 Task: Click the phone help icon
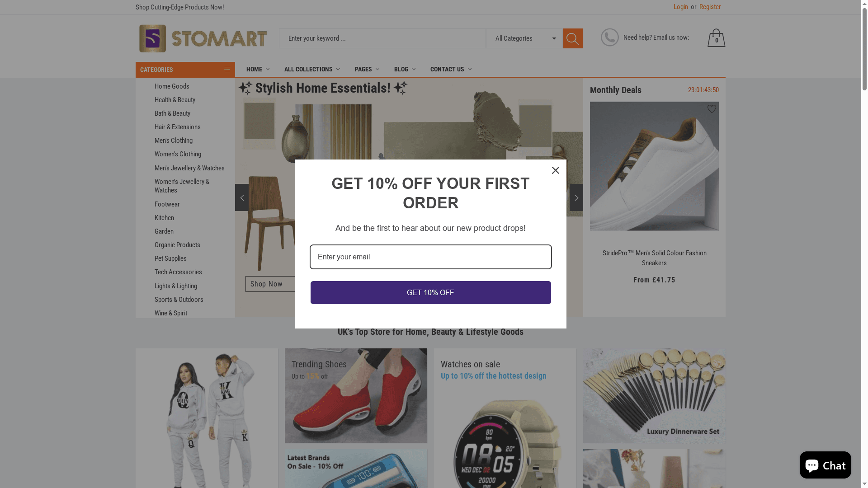click(609, 38)
